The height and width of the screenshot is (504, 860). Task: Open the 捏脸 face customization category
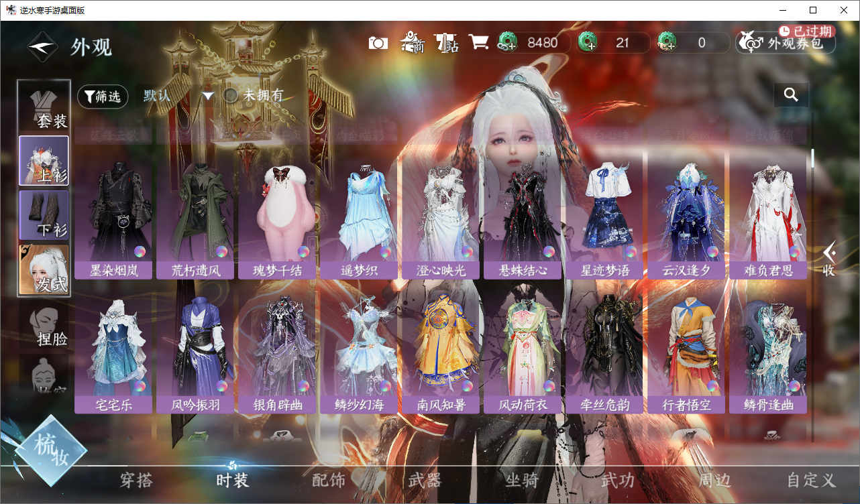point(44,326)
